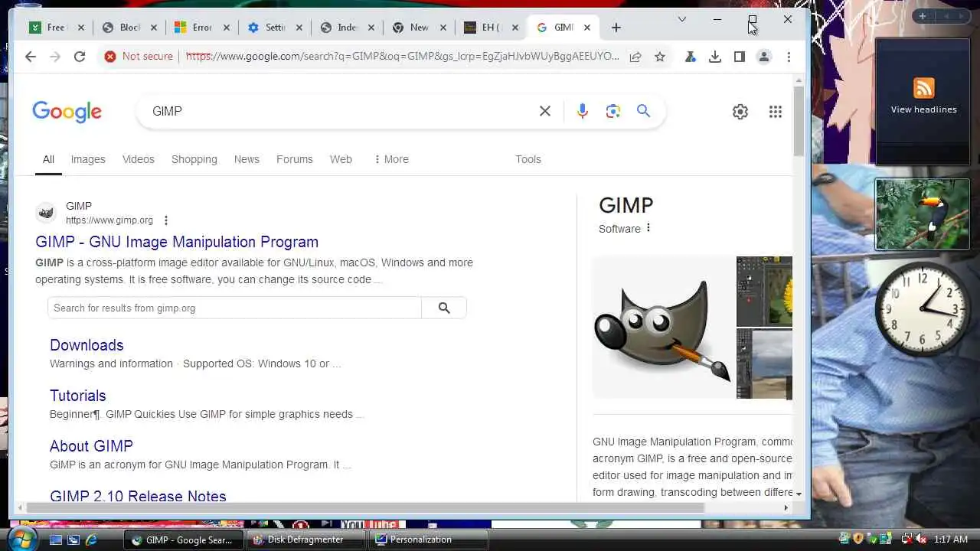The image size is (980, 551).
Task: Click the horizontal scrollbar right arrow
Action: pyautogui.click(x=786, y=507)
